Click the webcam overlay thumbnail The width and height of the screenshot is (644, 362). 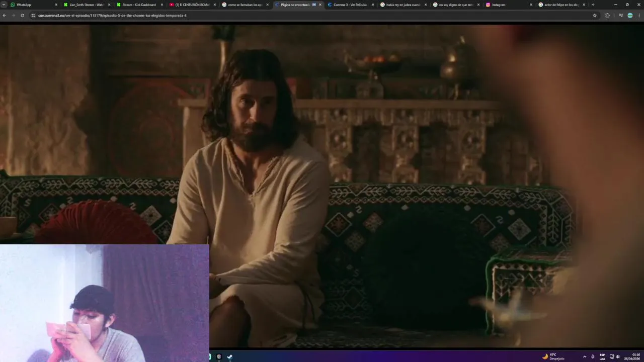(x=105, y=303)
